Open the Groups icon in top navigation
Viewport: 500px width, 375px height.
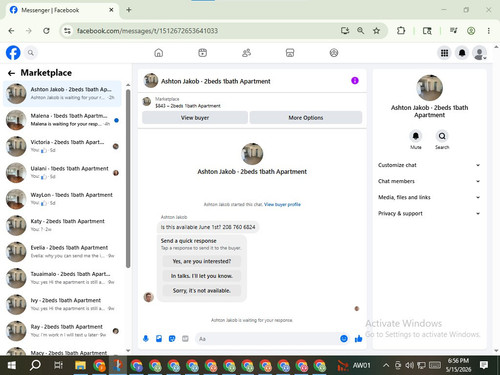coord(334,53)
